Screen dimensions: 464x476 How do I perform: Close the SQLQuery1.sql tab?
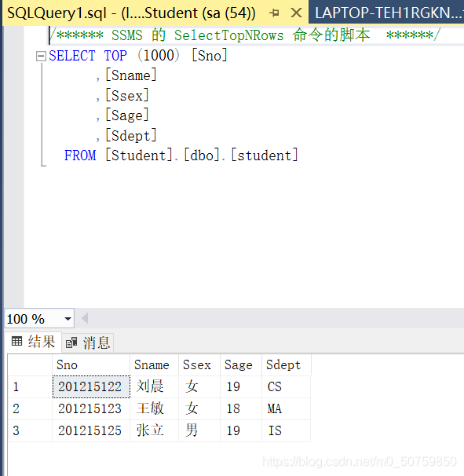coord(296,13)
